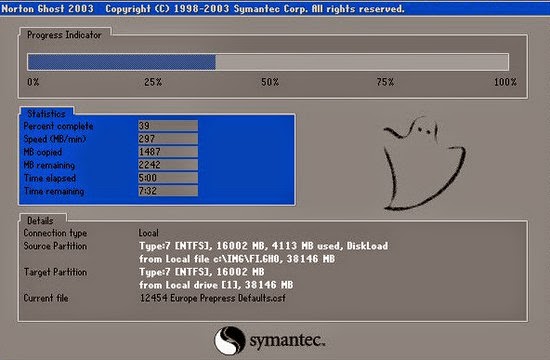The height and width of the screenshot is (360, 550).
Task: Click the Symantec yin-yang logo icon
Action: 230,340
